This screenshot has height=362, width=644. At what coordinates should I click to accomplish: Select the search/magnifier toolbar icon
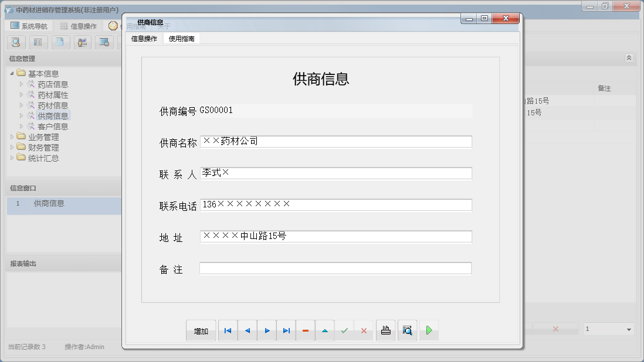pos(16,42)
